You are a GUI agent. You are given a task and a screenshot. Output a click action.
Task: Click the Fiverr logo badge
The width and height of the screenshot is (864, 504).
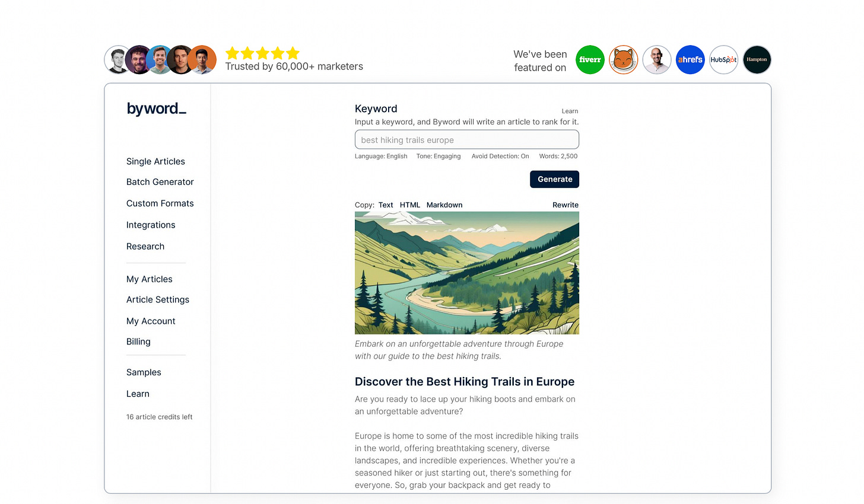[x=590, y=60]
